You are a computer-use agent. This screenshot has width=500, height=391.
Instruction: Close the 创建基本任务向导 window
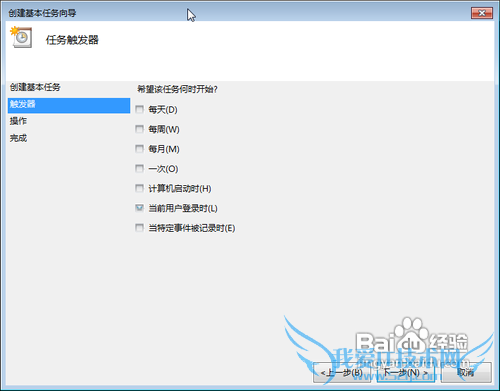tap(482, 13)
